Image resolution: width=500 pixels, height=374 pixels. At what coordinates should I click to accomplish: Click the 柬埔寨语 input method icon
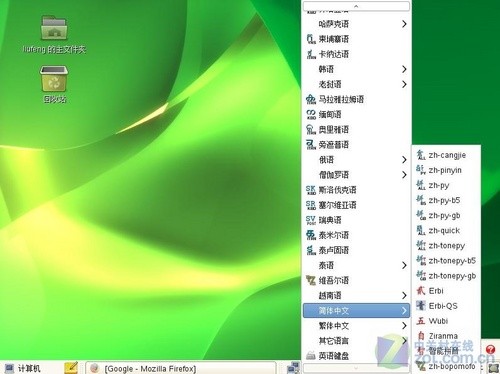click(x=311, y=39)
